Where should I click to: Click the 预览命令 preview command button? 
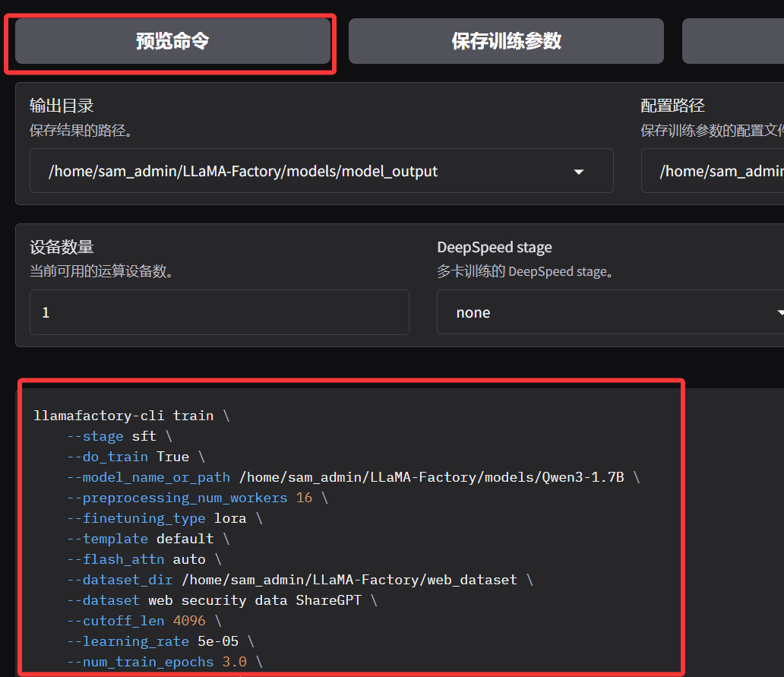pos(172,41)
